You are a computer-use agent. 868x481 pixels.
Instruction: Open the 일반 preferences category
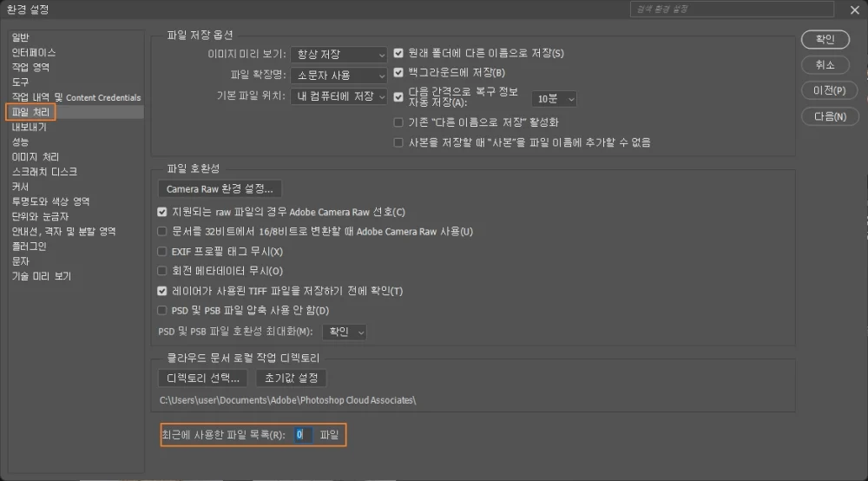point(21,37)
